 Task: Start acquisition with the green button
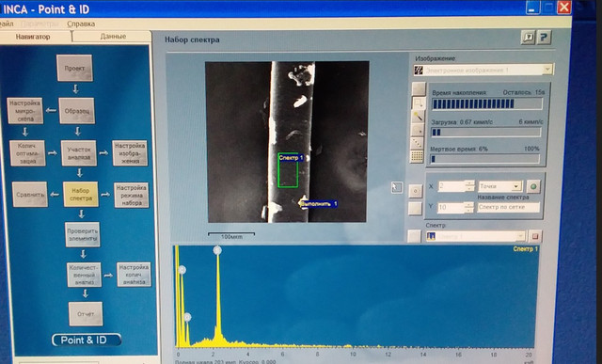point(533,186)
